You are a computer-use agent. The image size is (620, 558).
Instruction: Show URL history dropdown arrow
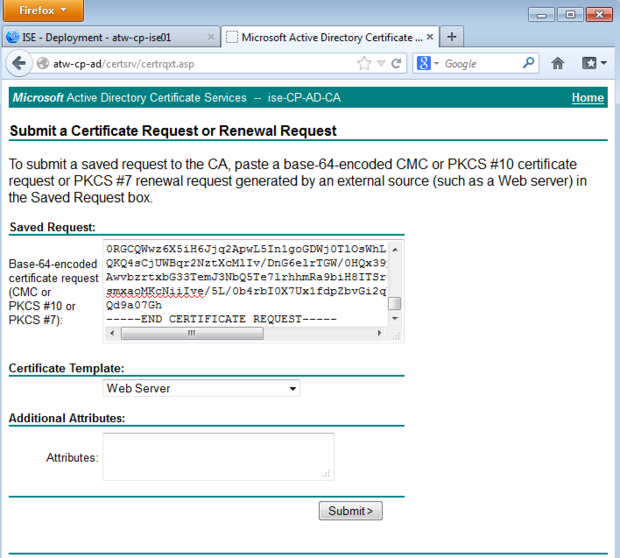pos(381,63)
